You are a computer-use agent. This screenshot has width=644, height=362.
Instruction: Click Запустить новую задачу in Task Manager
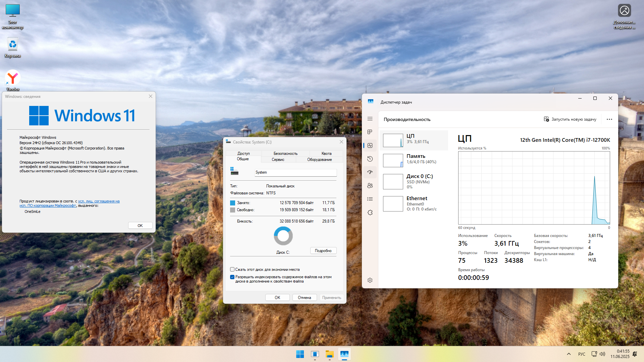coord(570,119)
